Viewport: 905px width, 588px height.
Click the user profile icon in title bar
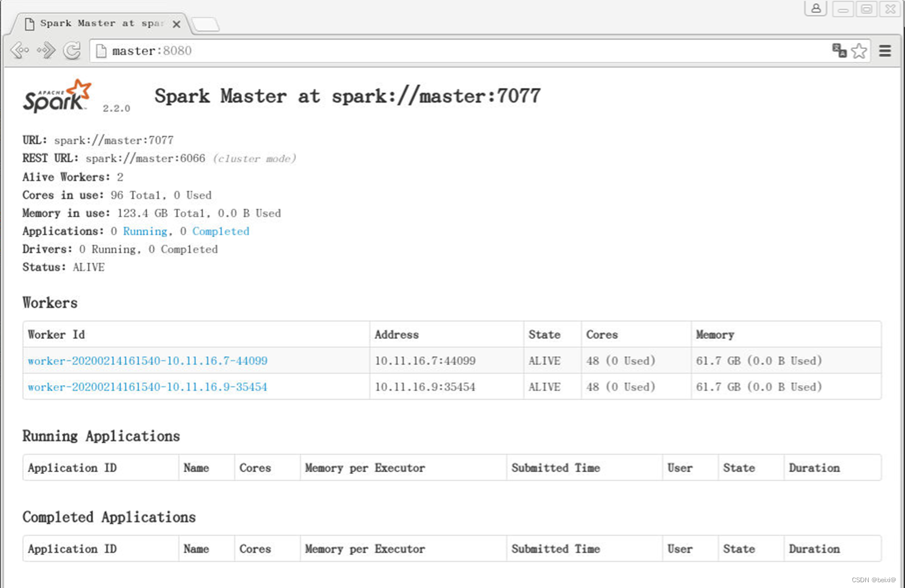pyautogui.click(x=816, y=9)
